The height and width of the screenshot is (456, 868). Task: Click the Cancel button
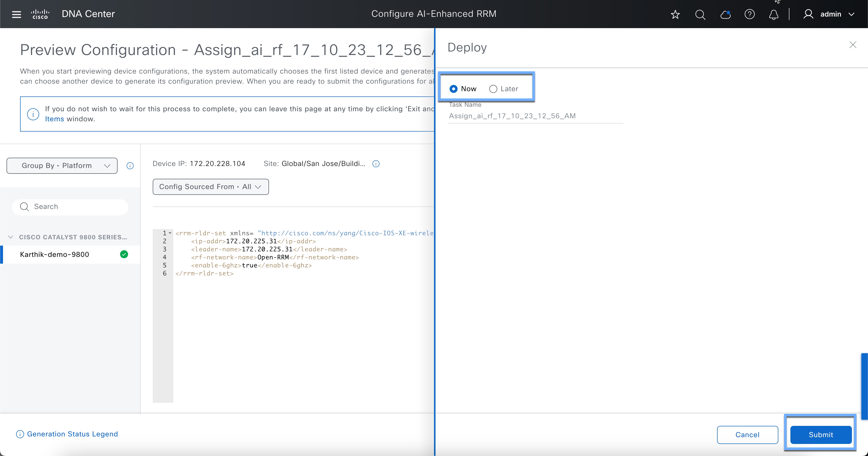pos(747,434)
